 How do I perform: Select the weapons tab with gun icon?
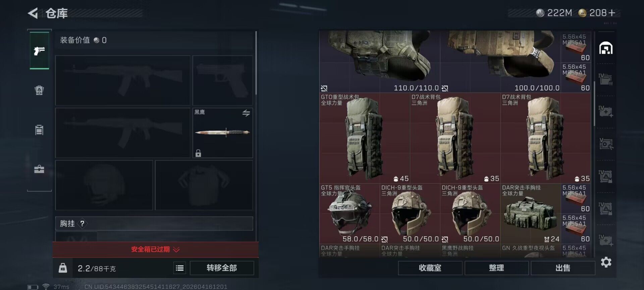tap(39, 51)
